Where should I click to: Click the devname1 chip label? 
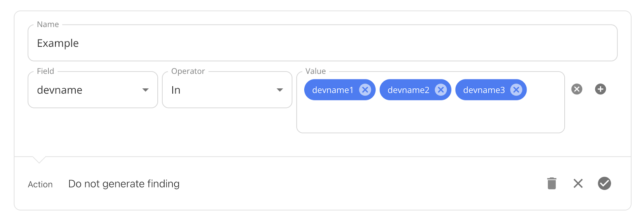tap(333, 90)
